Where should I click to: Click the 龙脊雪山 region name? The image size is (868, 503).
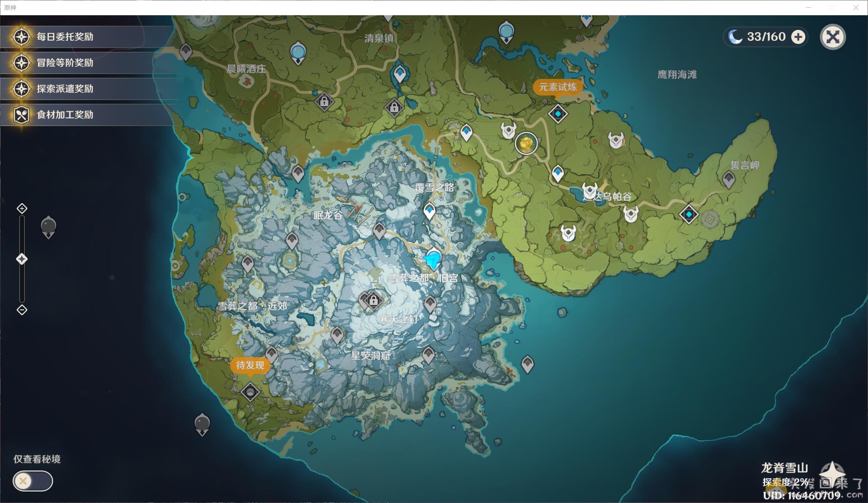[784, 468]
